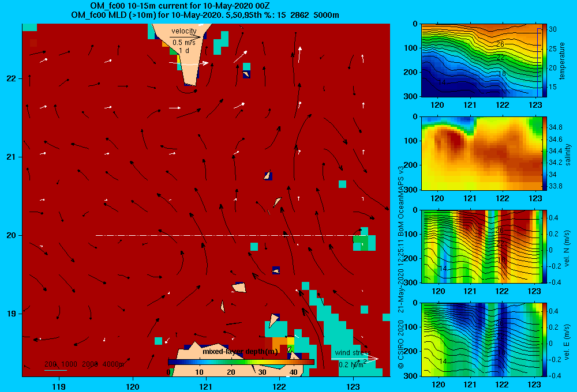Click the latitude 21 axis label
This screenshot has width=577, height=392.
point(12,157)
